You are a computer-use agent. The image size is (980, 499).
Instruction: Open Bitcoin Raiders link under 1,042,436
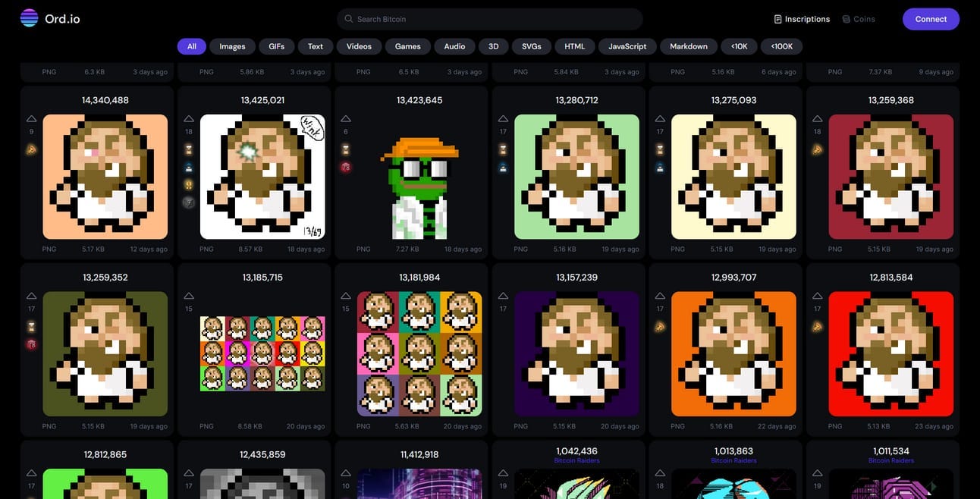(x=576, y=460)
